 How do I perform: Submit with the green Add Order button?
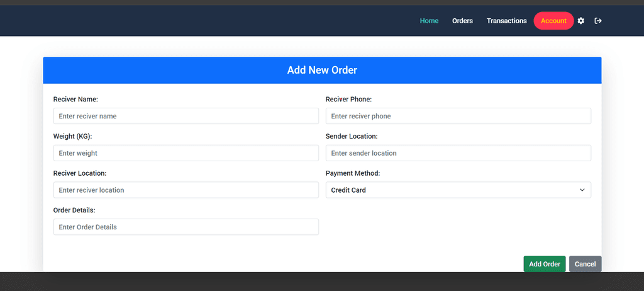tap(545, 264)
